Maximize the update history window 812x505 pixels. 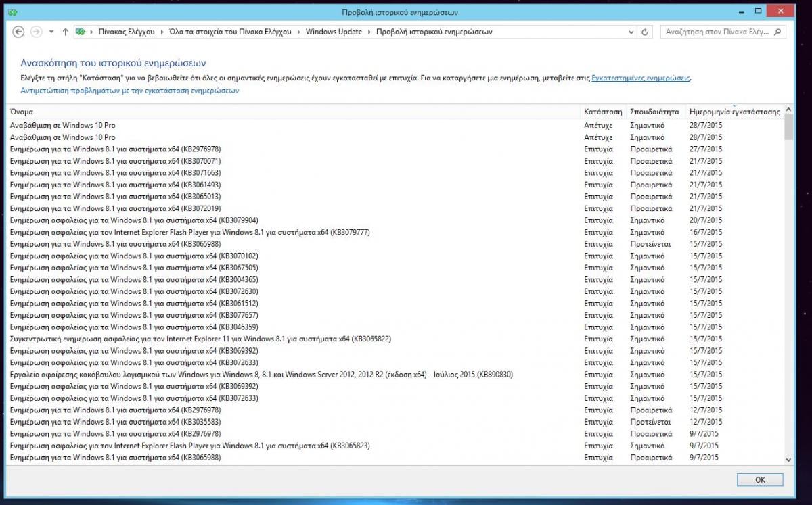758,11
